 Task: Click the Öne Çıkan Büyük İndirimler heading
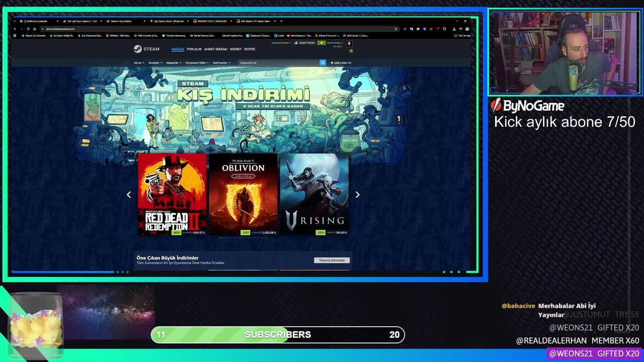coord(168,258)
